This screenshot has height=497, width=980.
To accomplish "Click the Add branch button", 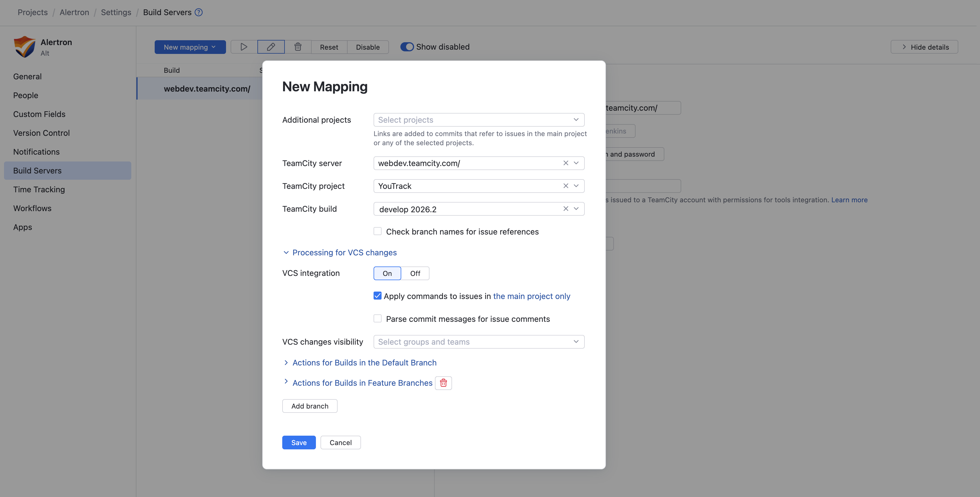I will [310, 406].
